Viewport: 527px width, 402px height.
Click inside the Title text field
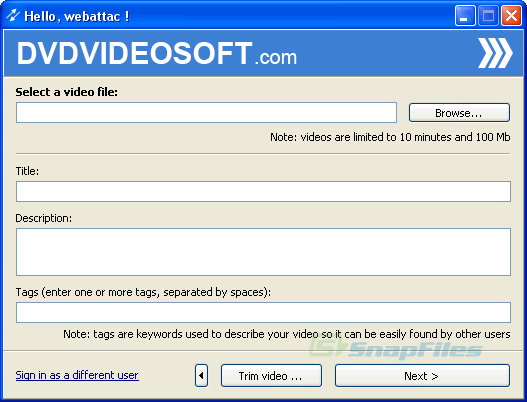pyautogui.click(x=263, y=192)
